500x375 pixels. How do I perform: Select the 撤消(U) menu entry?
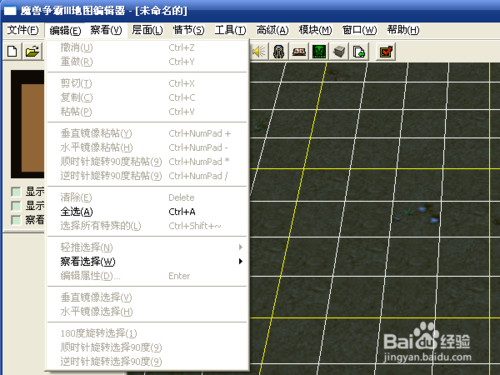pos(147,48)
